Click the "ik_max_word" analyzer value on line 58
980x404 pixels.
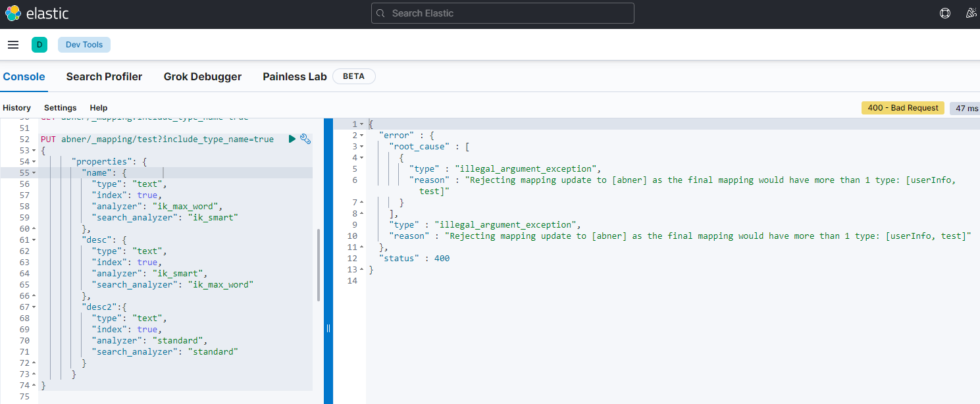click(x=188, y=207)
